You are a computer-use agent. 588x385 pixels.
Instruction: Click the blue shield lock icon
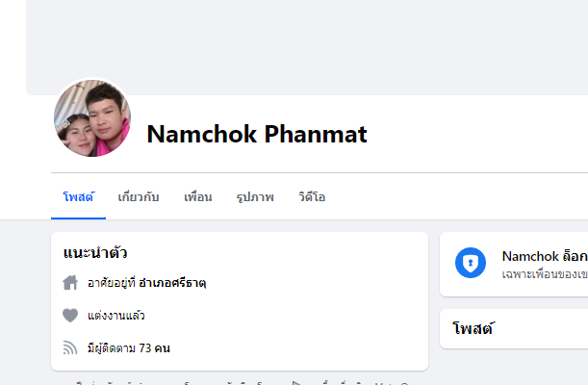470,264
